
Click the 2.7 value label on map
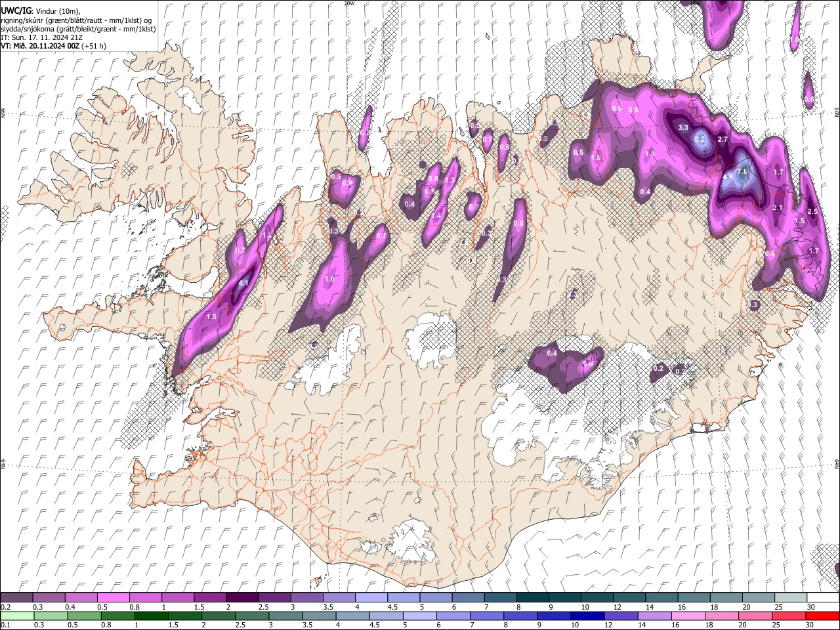tap(723, 140)
